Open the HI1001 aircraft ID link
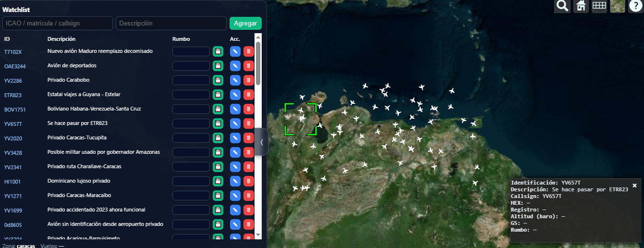Screen dimensions: 644x248 pos(12,181)
